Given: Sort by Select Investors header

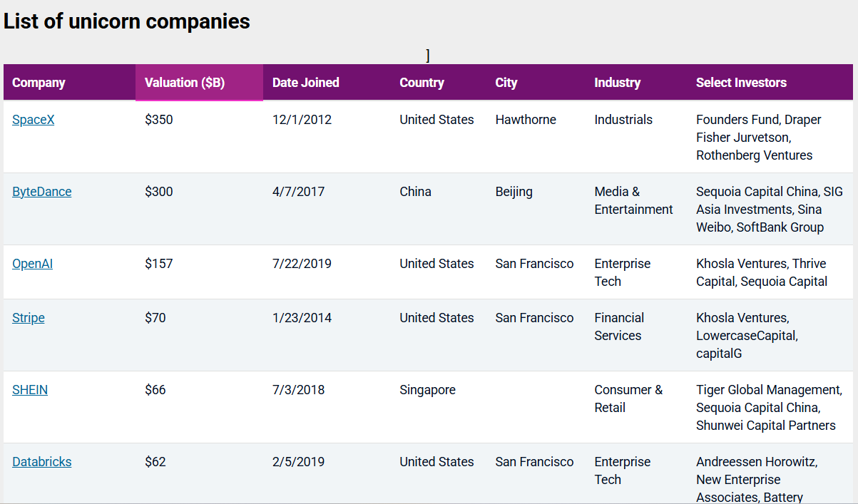Looking at the screenshot, I should point(741,83).
